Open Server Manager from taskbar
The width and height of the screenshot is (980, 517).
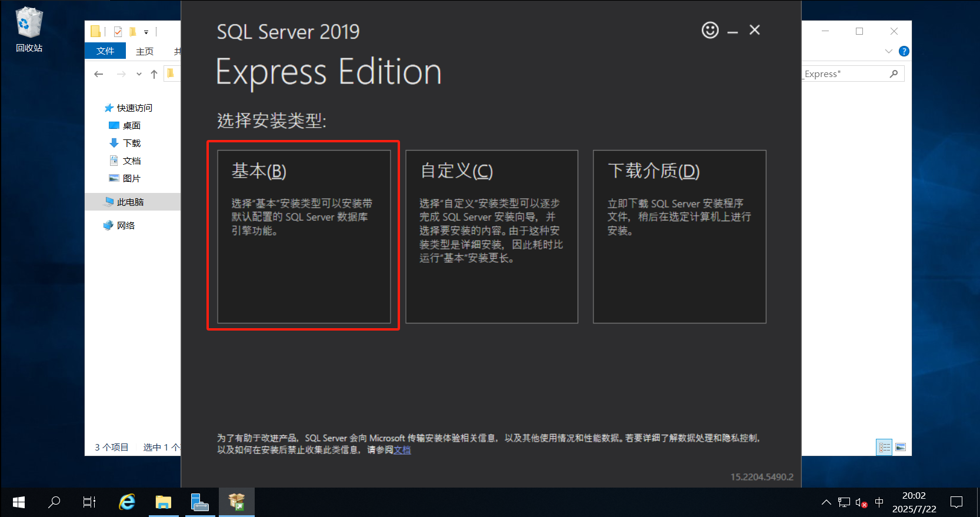coord(200,502)
